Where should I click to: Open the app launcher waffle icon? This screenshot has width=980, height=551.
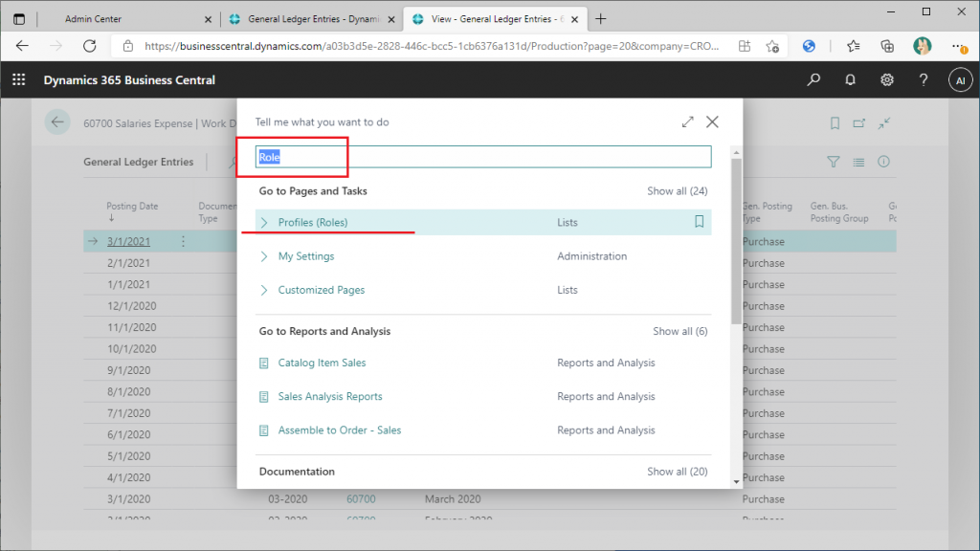(x=18, y=80)
